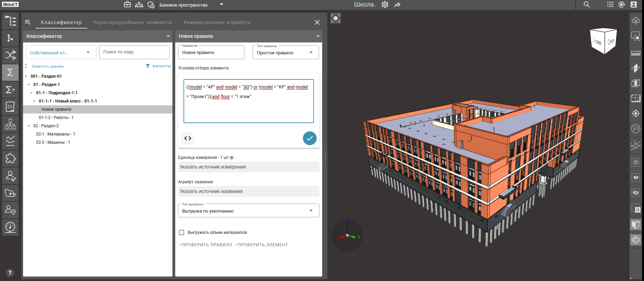Click the Sigma summation sidebar tool

pyautogui.click(x=10, y=72)
